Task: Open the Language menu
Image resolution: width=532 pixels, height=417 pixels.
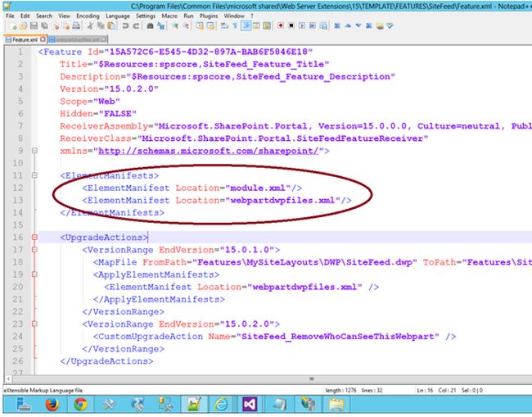Action: click(x=118, y=16)
